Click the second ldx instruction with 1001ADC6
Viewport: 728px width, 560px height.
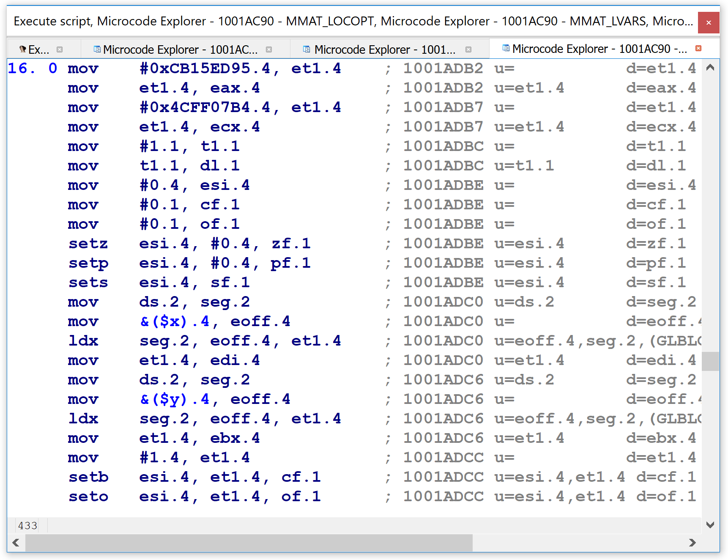[x=83, y=419]
